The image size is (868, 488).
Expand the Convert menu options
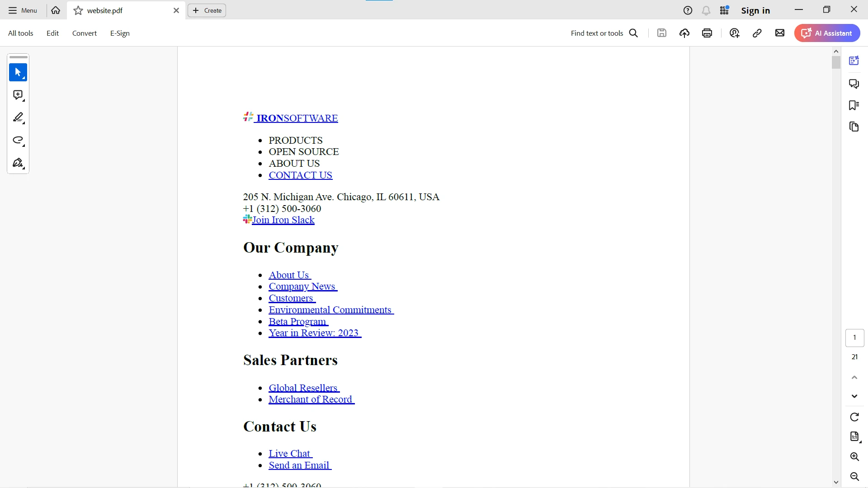(x=84, y=33)
